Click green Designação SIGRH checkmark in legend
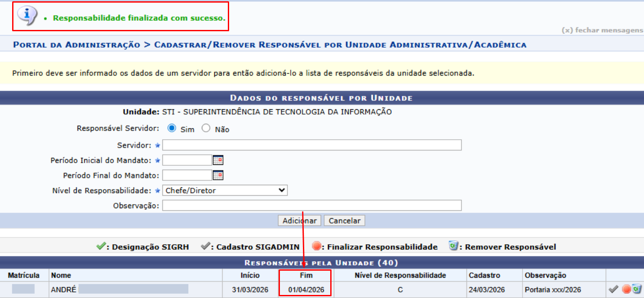Image resolution: width=644 pixels, height=298 pixels. click(101, 246)
